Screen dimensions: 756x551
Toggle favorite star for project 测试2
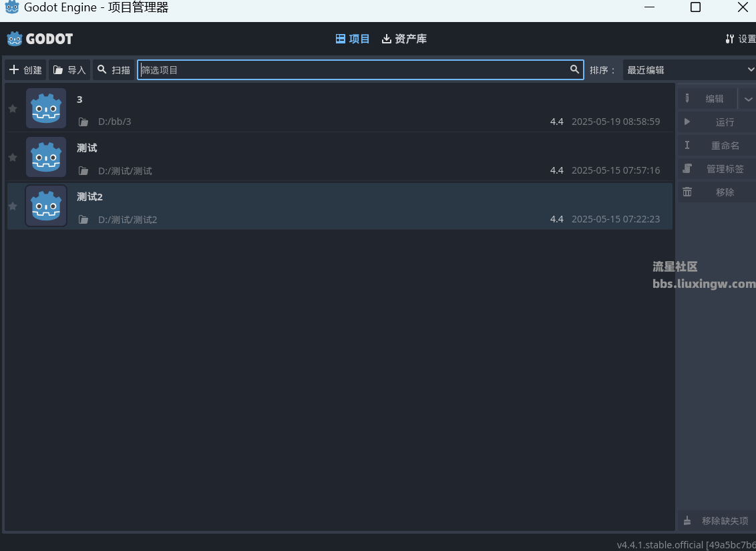coord(13,206)
